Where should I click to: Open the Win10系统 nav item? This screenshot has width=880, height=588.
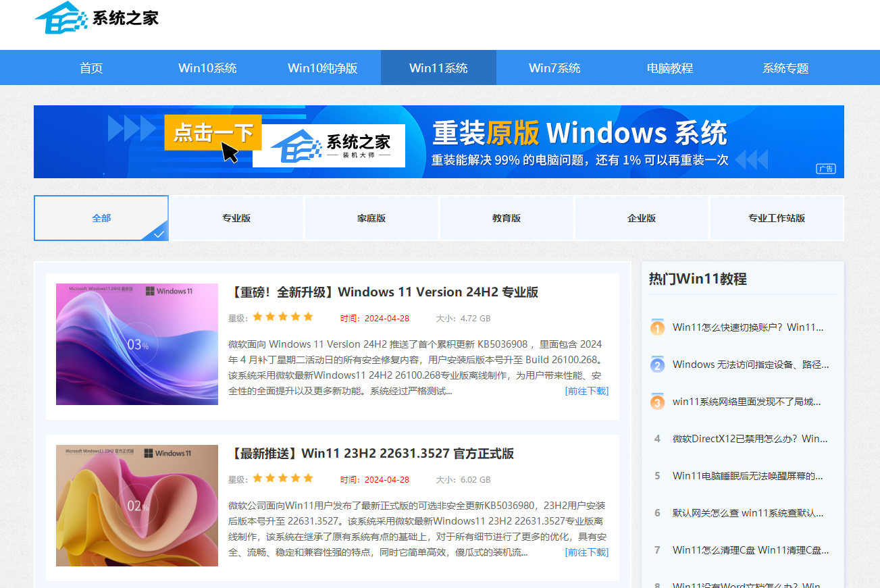[207, 68]
